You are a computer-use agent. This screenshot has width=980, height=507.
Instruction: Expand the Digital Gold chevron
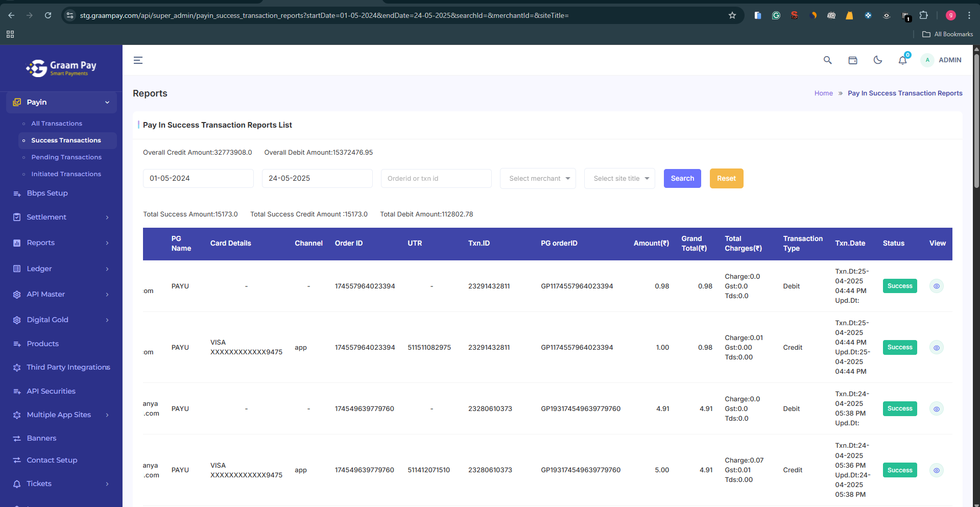click(107, 320)
